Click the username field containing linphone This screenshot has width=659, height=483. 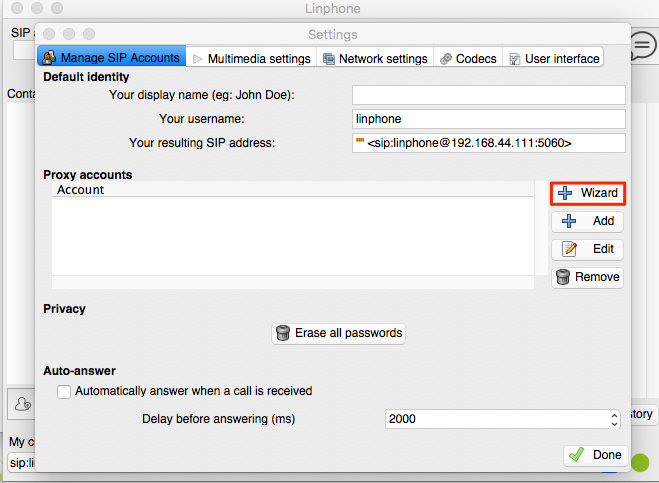488,119
